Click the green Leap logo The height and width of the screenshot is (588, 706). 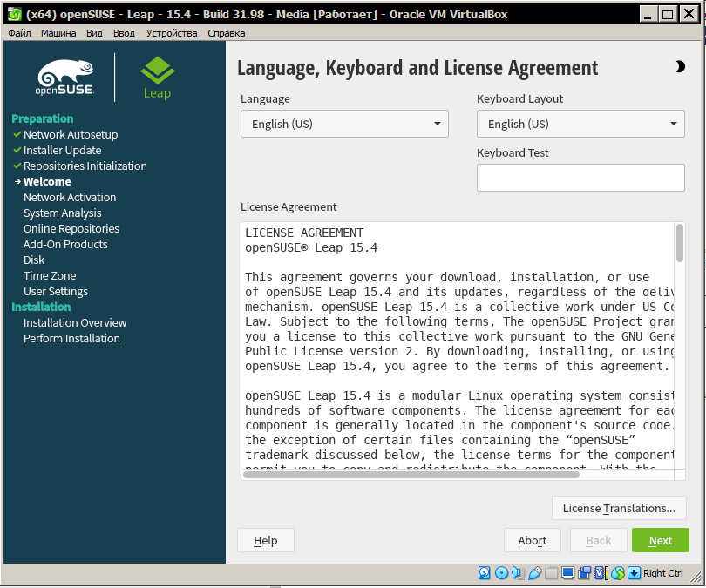(x=157, y=78)
